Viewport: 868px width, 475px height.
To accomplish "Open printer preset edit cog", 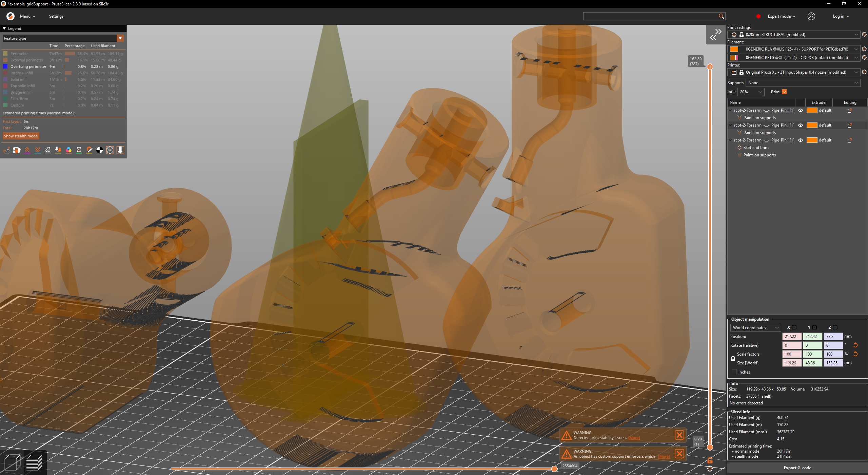I will point(864,72).
